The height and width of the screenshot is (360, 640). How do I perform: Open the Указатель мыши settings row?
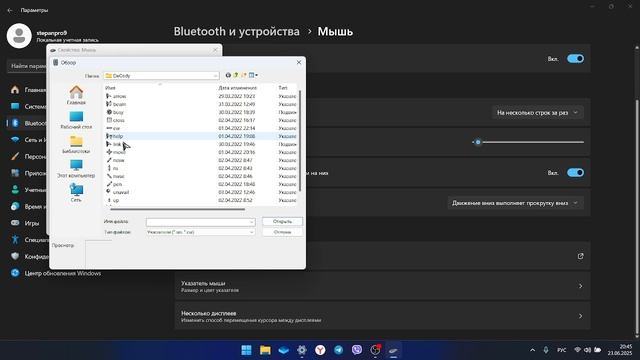(x=382, y=286)
